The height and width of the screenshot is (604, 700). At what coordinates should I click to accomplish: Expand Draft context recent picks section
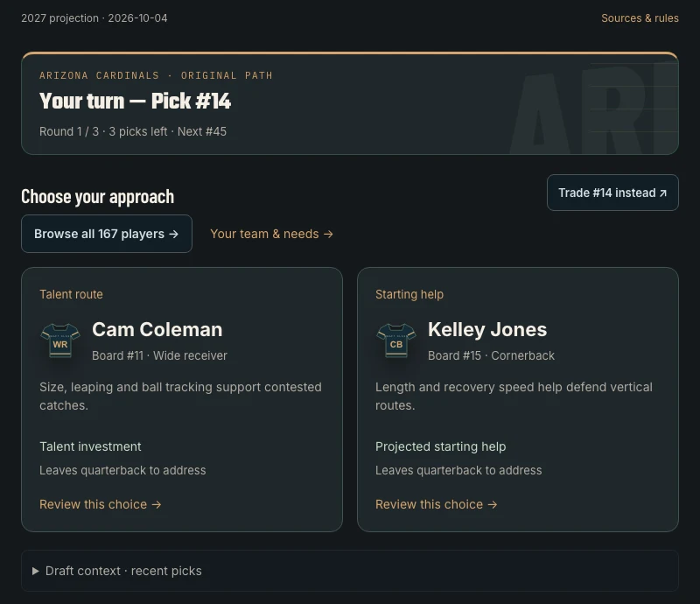pyautogui.click(x=349, y=571)
